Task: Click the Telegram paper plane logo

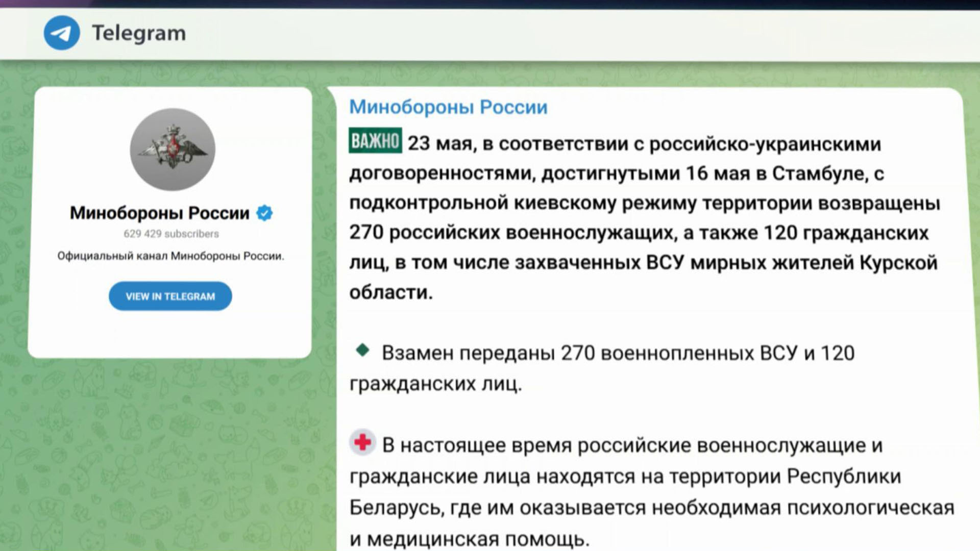Action: coord(62,33)
